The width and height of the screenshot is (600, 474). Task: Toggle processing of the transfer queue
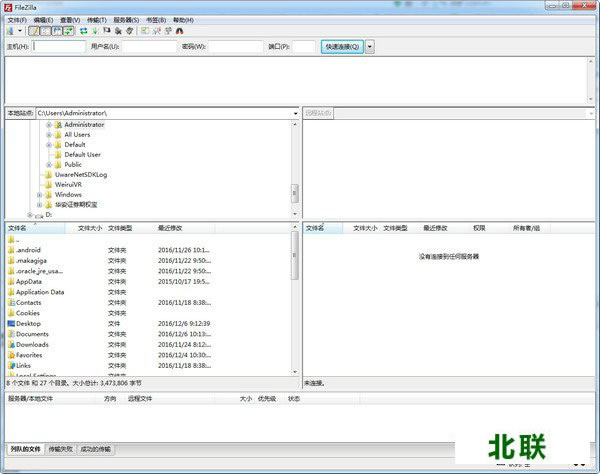coord(95,31)
